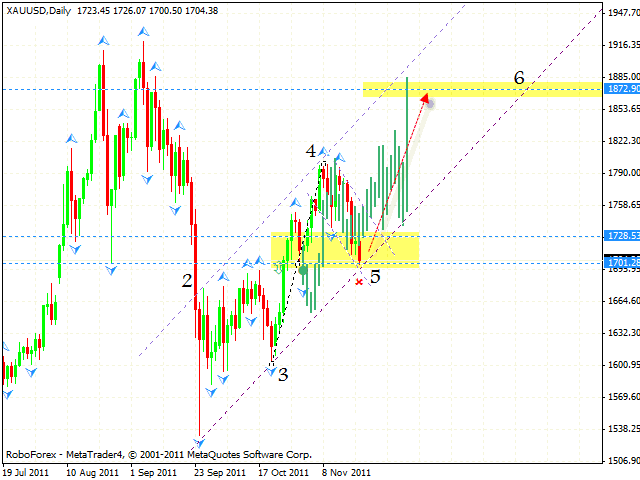Select the wave label 5
The image size is (640, 480).
(x=375, y=276)
